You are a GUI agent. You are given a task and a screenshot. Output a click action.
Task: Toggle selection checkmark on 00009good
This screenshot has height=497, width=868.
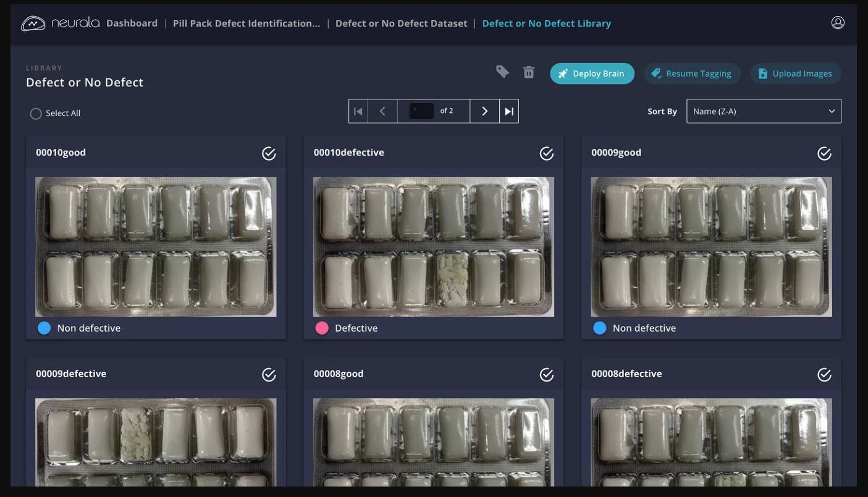coord(824,153)
